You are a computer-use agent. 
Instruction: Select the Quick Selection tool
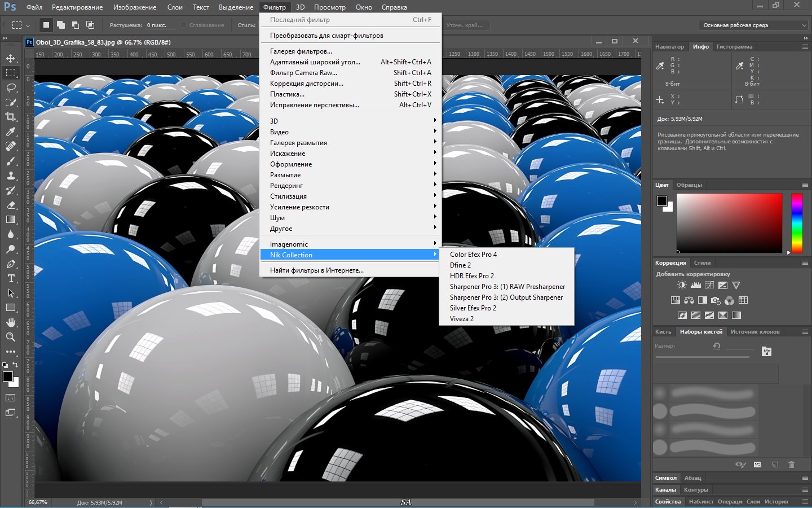click(11, 102)
